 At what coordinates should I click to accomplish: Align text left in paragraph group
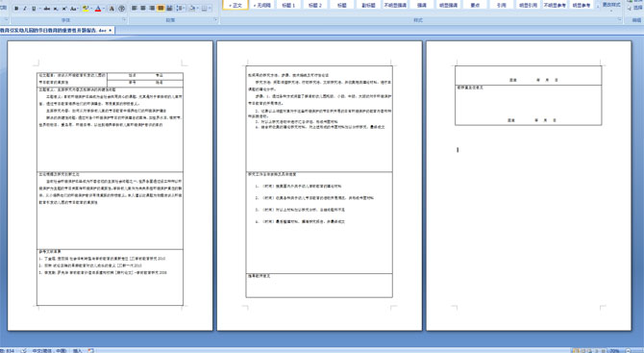135,8
